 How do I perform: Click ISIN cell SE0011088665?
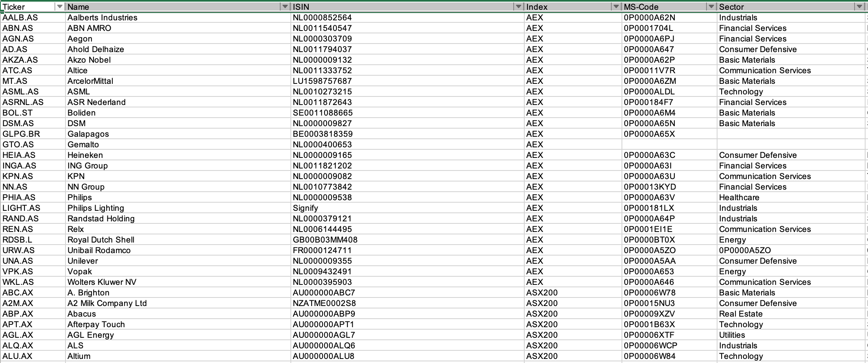(408, 113)
